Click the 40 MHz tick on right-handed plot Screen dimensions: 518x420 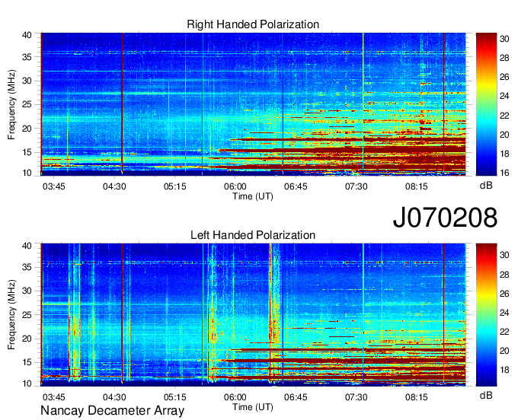(x=27, y=35)
